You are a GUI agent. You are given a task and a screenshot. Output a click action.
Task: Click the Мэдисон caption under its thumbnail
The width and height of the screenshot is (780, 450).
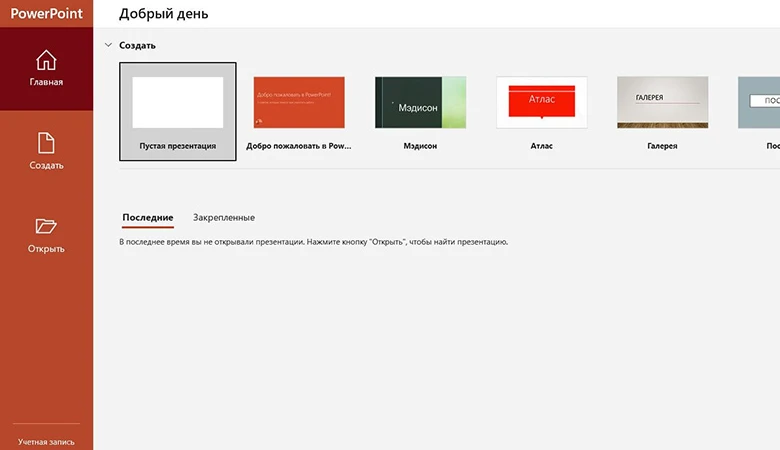coord(420,146)
